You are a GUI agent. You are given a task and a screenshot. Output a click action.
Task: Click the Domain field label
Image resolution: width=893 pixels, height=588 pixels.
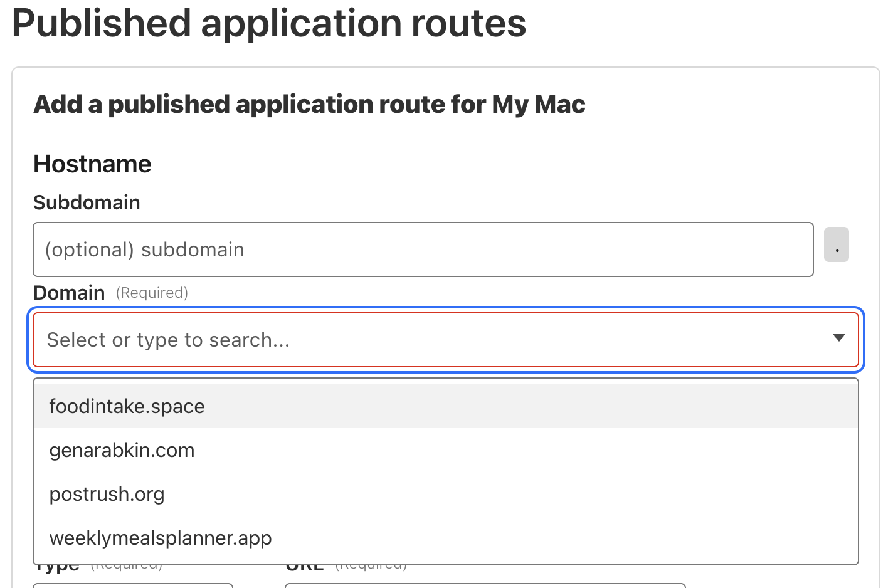point(69,293)
